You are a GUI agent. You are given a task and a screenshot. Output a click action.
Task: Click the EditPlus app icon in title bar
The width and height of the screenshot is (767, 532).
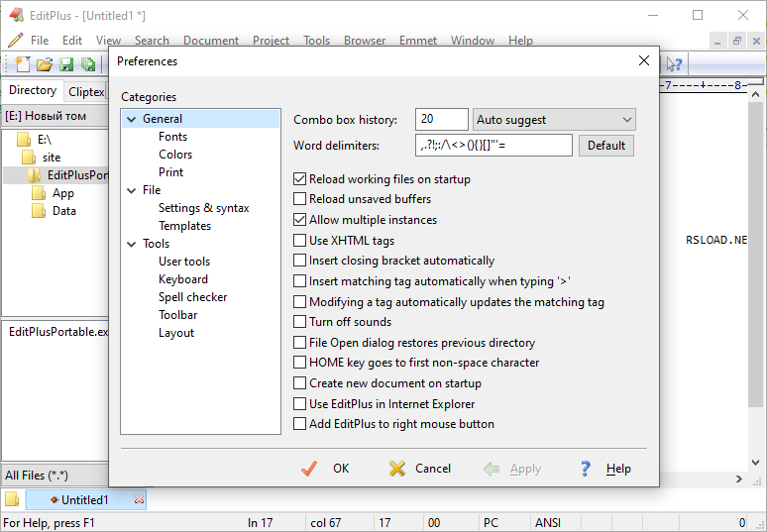[x=16, y=15]
